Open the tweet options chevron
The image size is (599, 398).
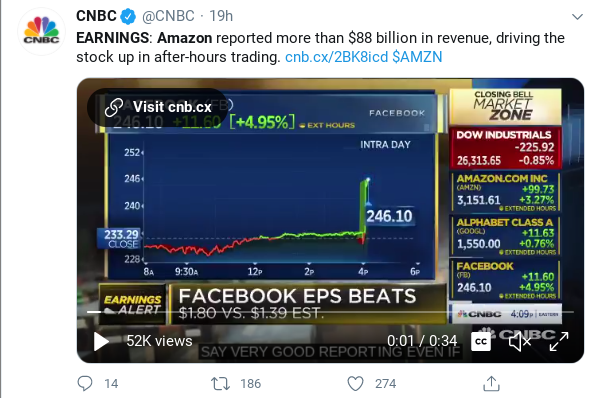tap(577, 16)
